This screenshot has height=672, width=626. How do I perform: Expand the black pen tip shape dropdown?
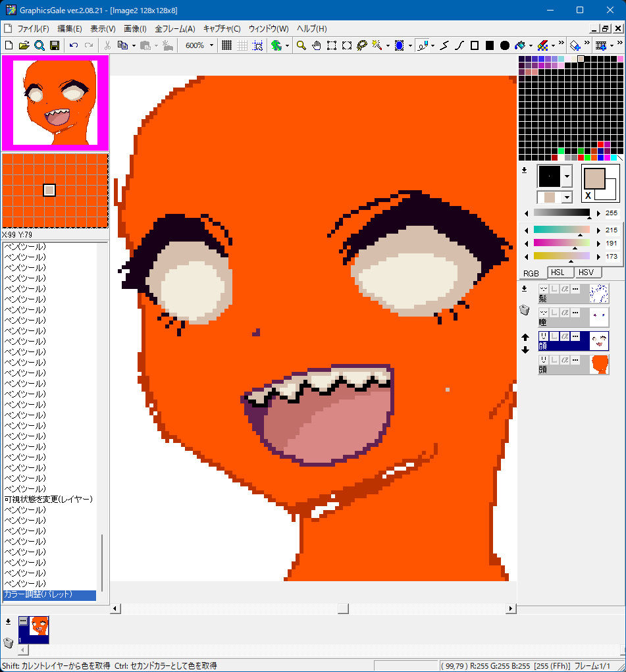pyautogui.click(x=567, y=176)
